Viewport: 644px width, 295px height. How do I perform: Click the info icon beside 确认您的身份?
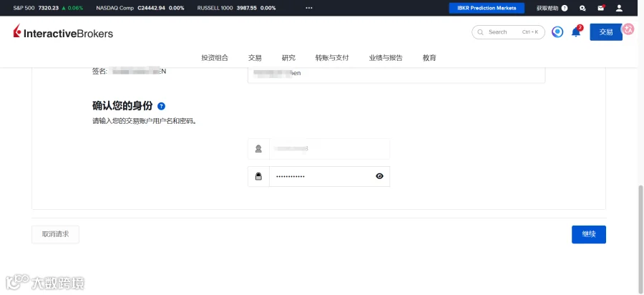[x=162, y=106]
